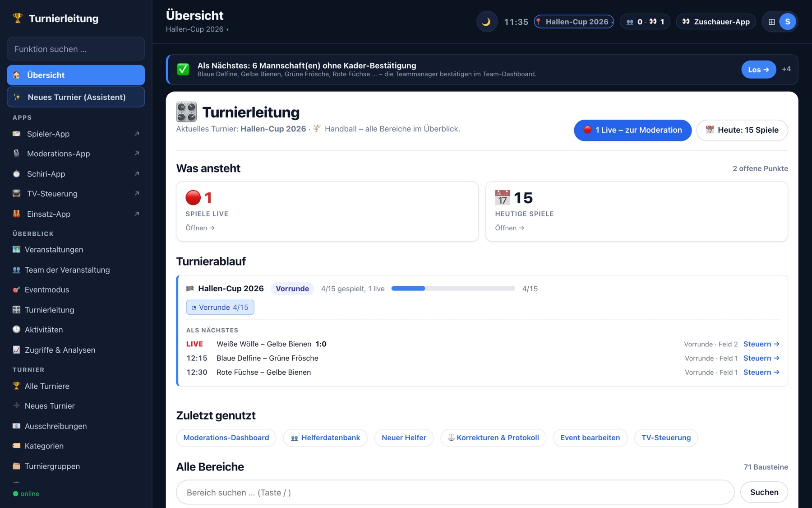Click Heute: 15 Spiele button

click(742, 130)
